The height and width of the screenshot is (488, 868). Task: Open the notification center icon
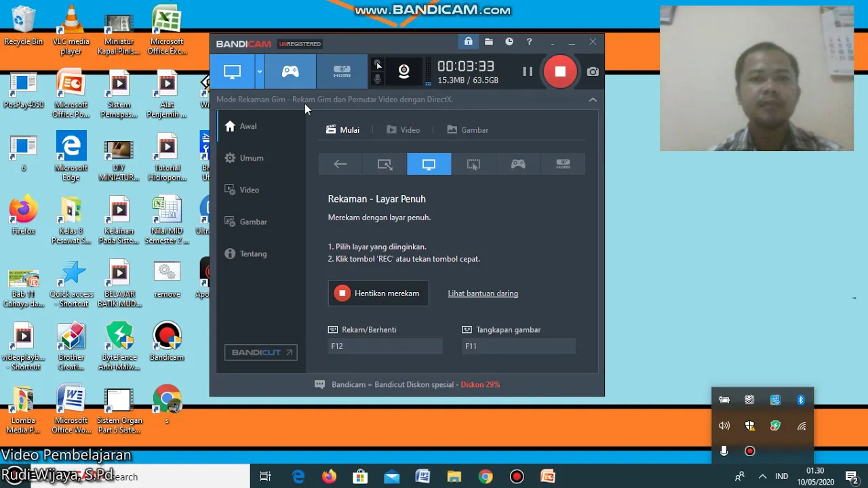point(851,476)
